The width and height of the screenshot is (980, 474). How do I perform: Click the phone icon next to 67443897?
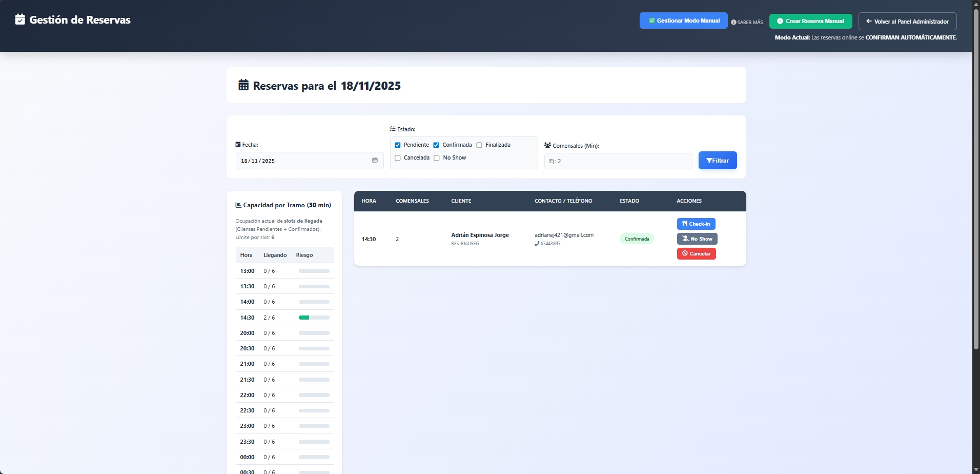[x=537, y=244]
